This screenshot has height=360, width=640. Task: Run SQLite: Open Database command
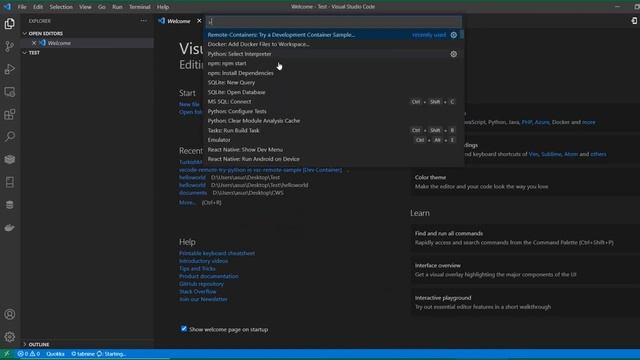point(333,92)
